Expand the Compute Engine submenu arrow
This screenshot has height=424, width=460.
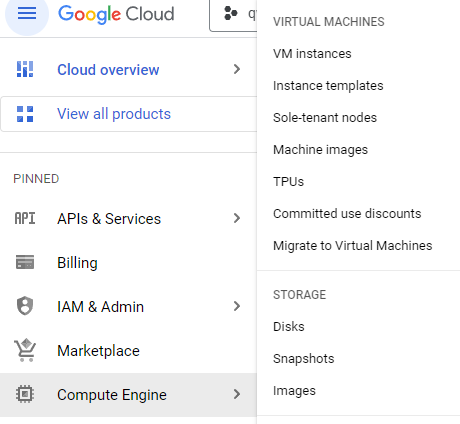pyautogui.click(x=237, y=394)
